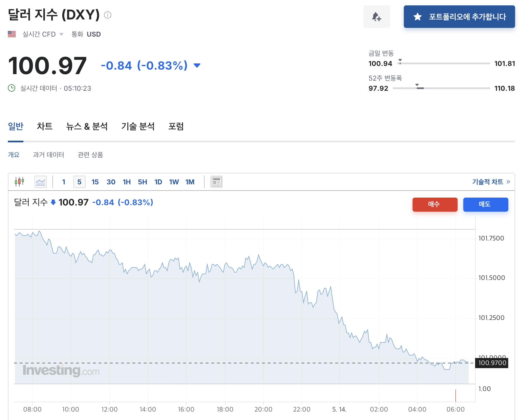Click the 100.9700 current price label on axis
Screen dimensions: 523x420
pyautogui.click(x=492, y=363)
